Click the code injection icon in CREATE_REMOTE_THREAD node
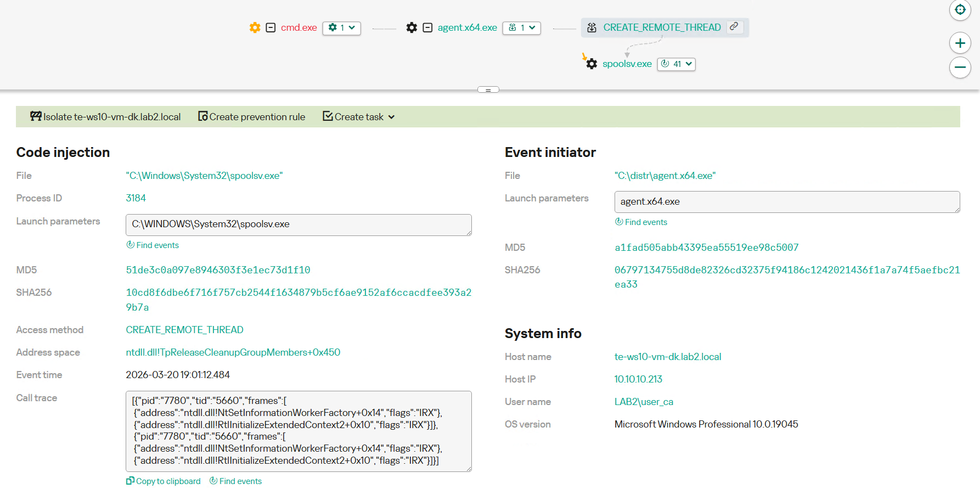Screen dimensions: 980x489 click(x=592, y=27)
